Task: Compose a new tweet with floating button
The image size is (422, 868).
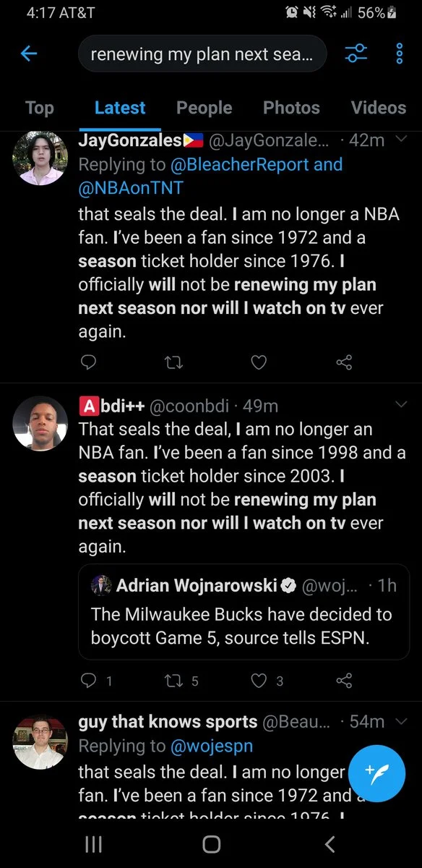Action: coord(376,773)
